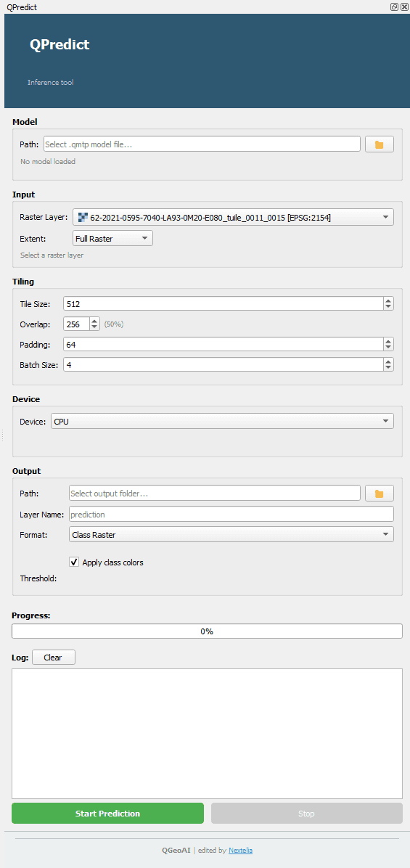Viewport: 410px width, 868px height.
Task: Increase Tile Size with up arrow
Action: (388, 300)
